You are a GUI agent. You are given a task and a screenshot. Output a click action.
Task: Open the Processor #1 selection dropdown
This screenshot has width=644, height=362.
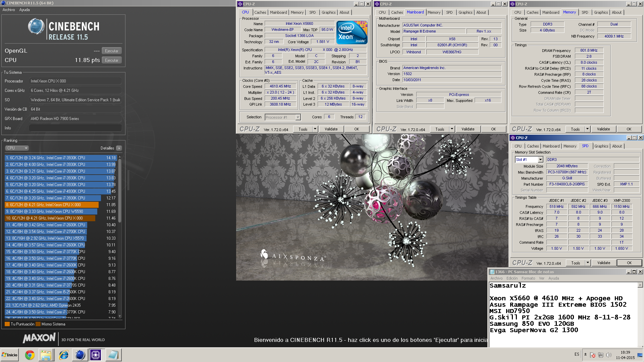tap(282, 117)
